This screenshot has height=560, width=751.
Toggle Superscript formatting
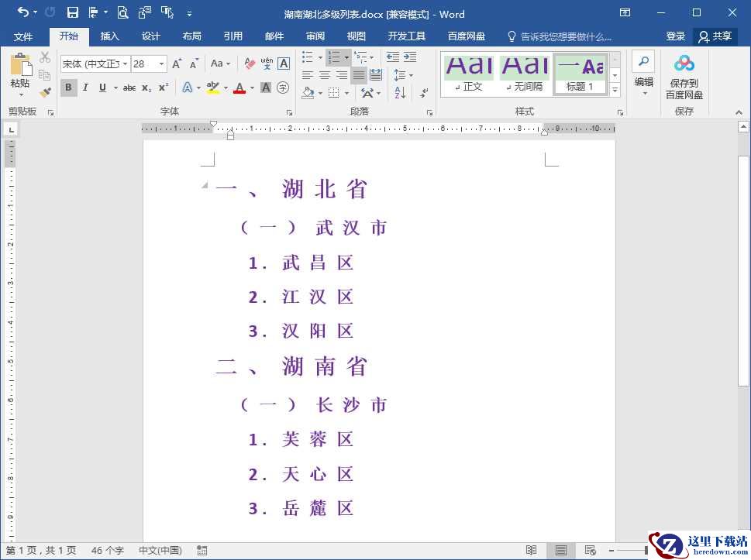(164, 88)
